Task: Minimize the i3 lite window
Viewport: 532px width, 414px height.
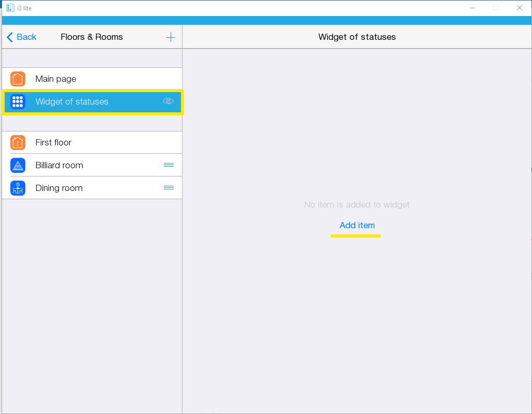Action: [x=473, y=8]
